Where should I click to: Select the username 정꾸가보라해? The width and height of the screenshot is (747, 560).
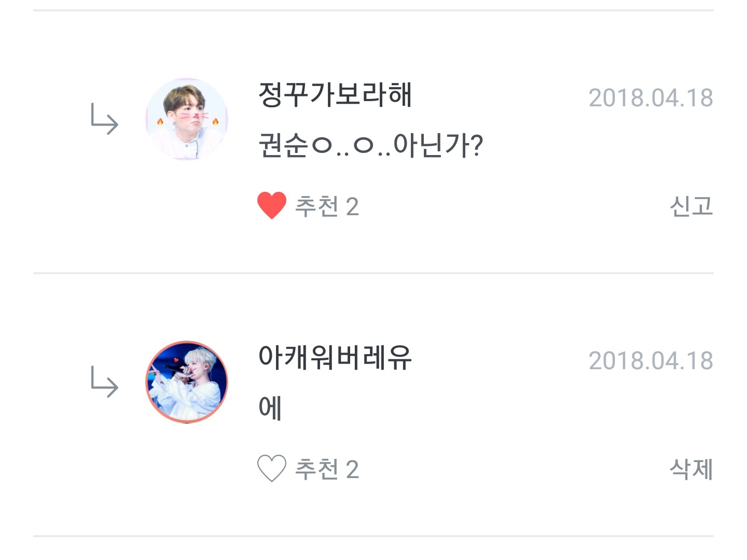tap(335, 95)
